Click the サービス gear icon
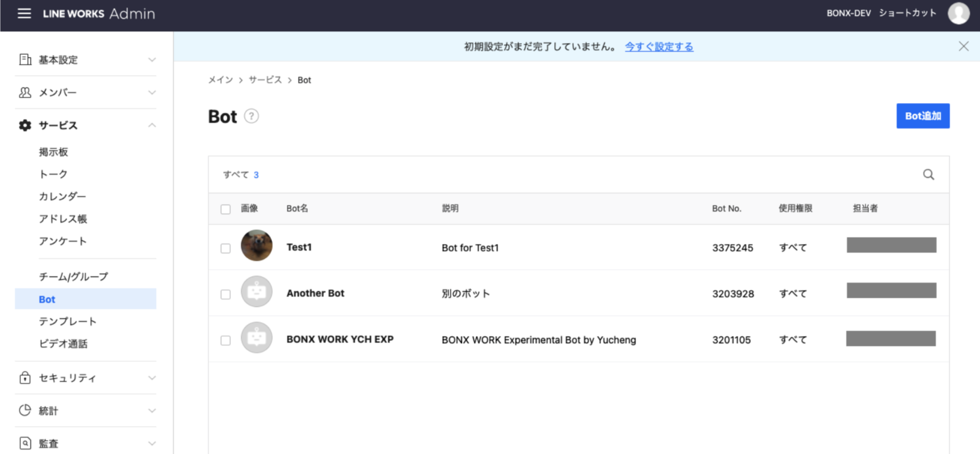The width and height of the screenshot is (980, 454). tap(25, 125)
